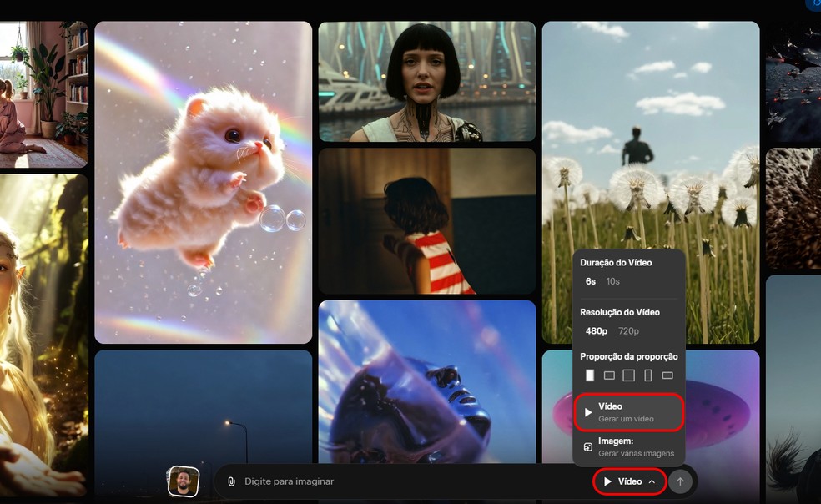The width and height of the screenshot is (821, 504).
Task: Set video duration to 10s
Action: click(x=613, y=281)
